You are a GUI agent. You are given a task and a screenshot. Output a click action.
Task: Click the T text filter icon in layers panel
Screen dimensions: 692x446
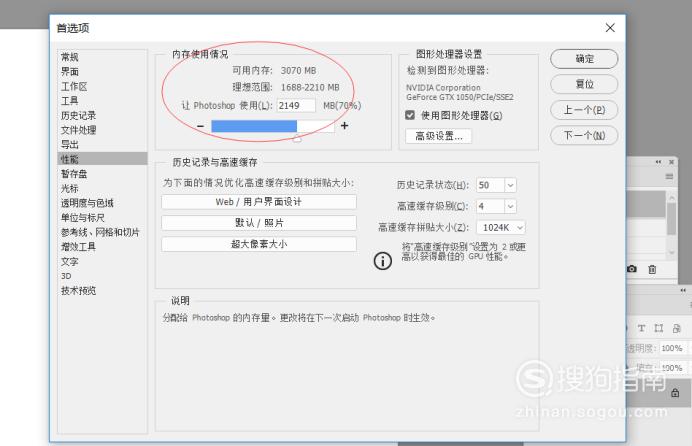[641, 328]
